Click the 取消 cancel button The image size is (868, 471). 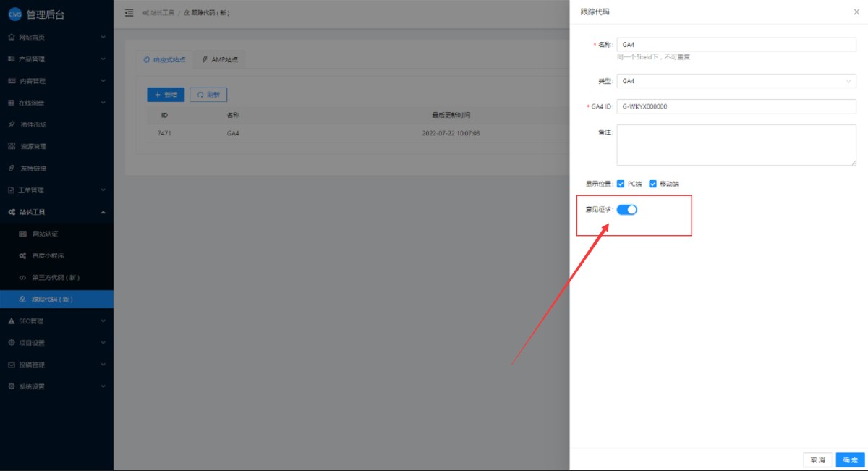click(x=817, y=459)
